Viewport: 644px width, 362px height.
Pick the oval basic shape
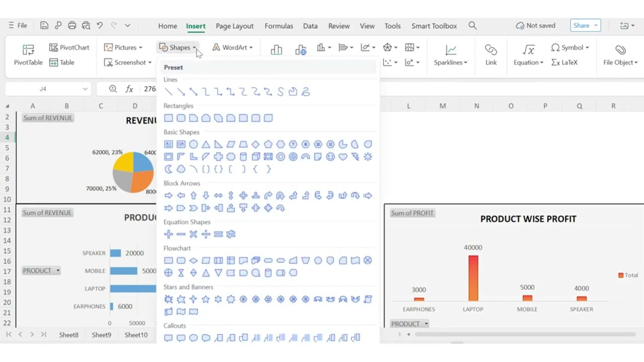(193, 144)
